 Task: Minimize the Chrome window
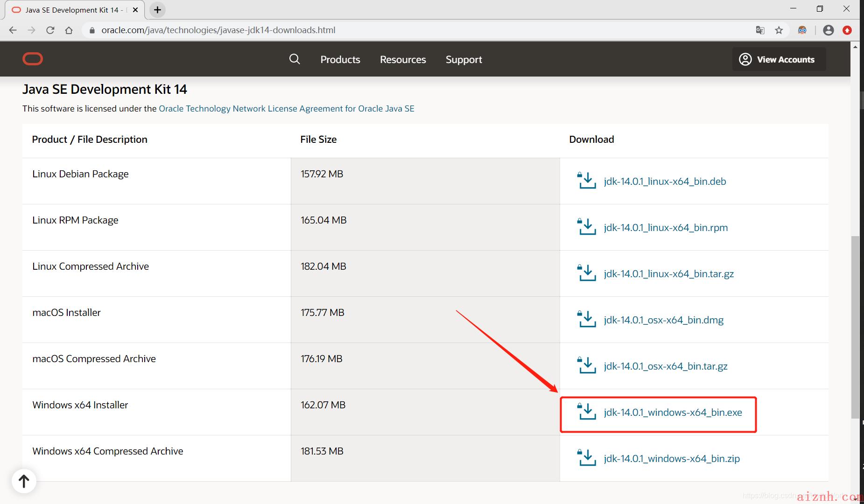point(793,9)
